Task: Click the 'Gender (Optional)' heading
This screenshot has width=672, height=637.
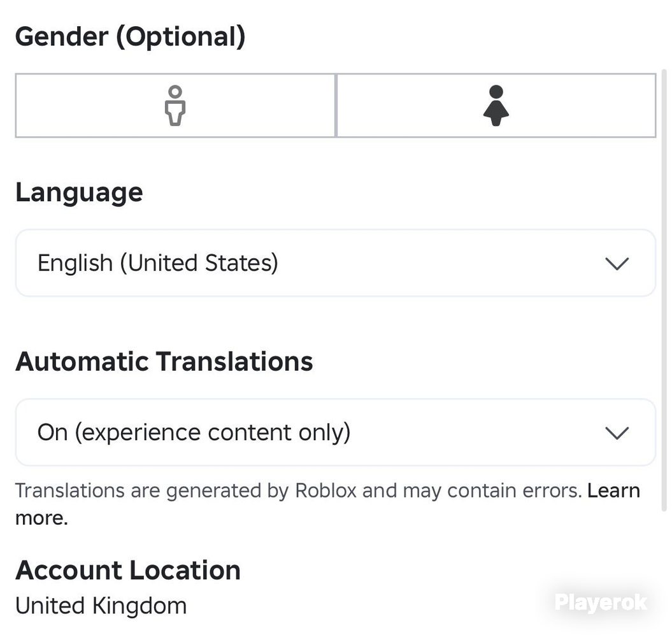Action: (x=131, y=37)
